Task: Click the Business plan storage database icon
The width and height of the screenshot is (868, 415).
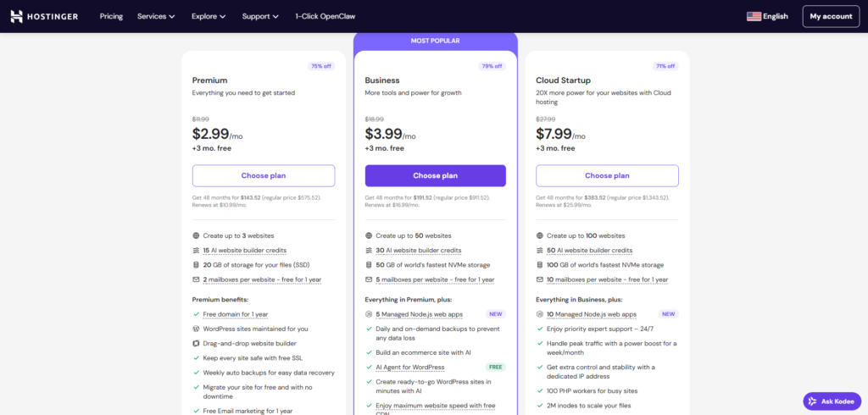Action: click(369, 264)
